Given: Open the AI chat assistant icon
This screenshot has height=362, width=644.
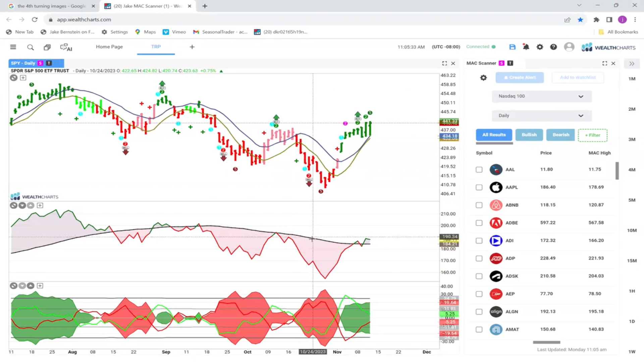Looking at the screenshot, I should point(66,47).
